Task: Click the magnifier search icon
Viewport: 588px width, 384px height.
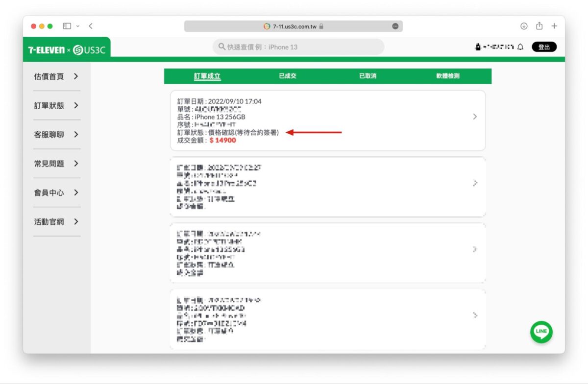Action: tap(222, 47)
